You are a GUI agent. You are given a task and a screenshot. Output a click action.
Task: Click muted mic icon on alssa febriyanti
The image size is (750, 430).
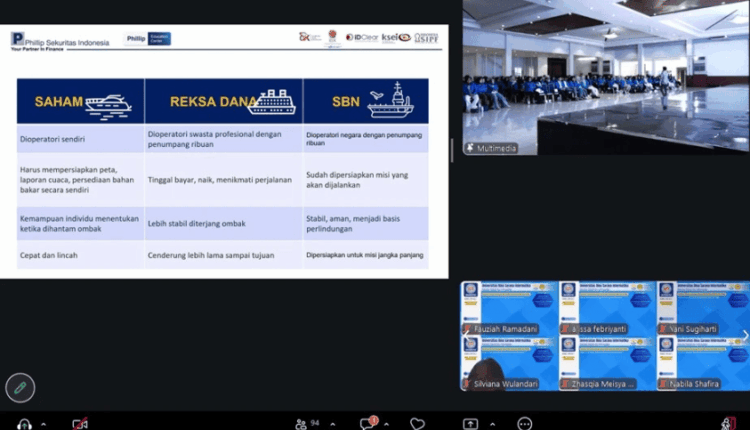[x=565, y=329]
